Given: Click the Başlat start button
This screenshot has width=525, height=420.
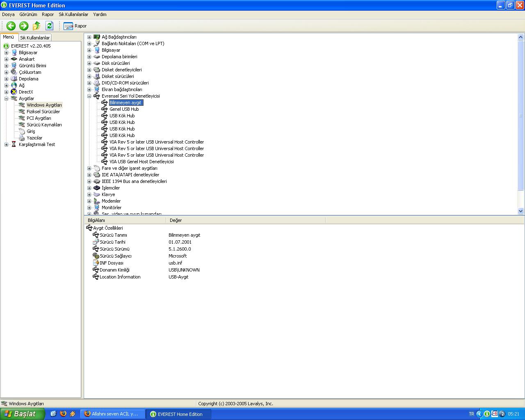Looking at the screenshot, I should pyautogui.click(x=22, y=414).
